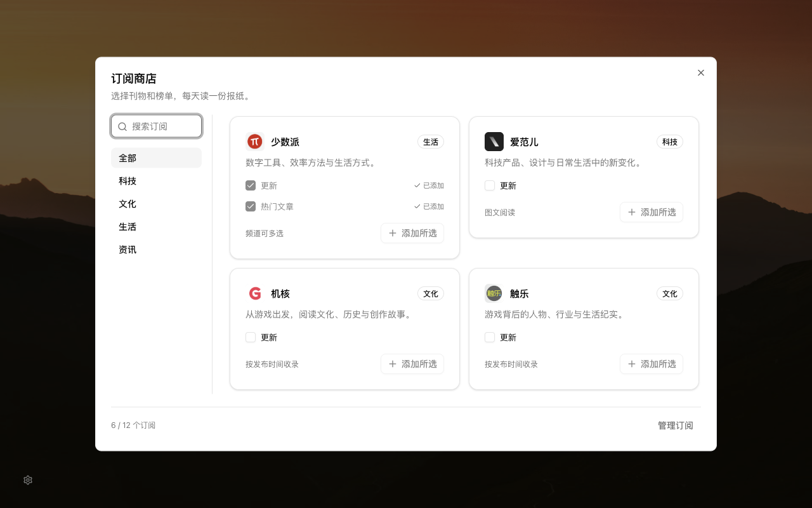Select the 全部 category
Viewport: 812px width, 508px height.
coord(156,158)
